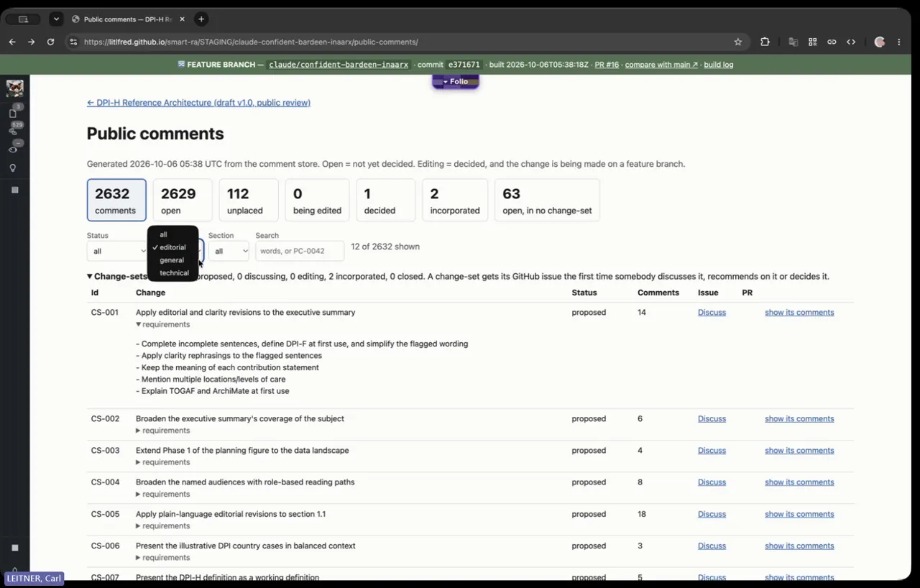Screen dimensions: 920x588
Task: Open the browser extensions puzzle icon
Action: tap(765, 42)
